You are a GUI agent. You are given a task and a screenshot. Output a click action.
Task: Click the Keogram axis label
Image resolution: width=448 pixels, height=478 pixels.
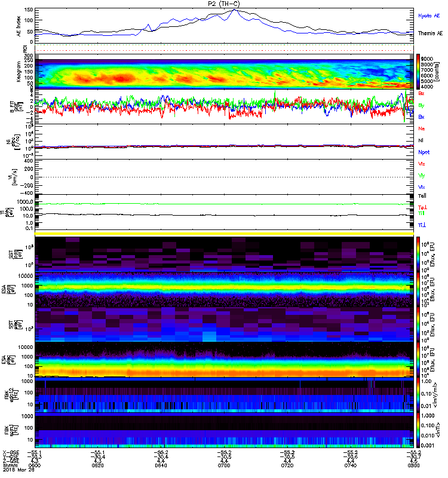[x=19, y=72]
